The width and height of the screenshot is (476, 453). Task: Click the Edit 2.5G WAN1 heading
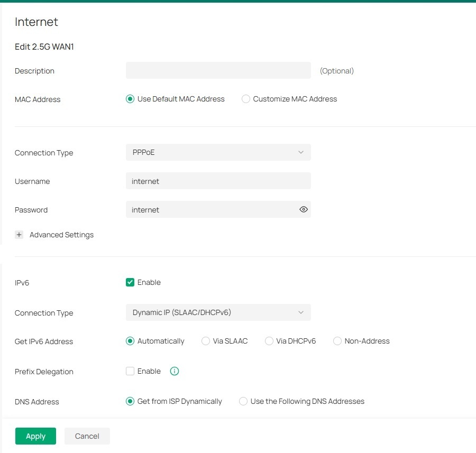(44, 47)
